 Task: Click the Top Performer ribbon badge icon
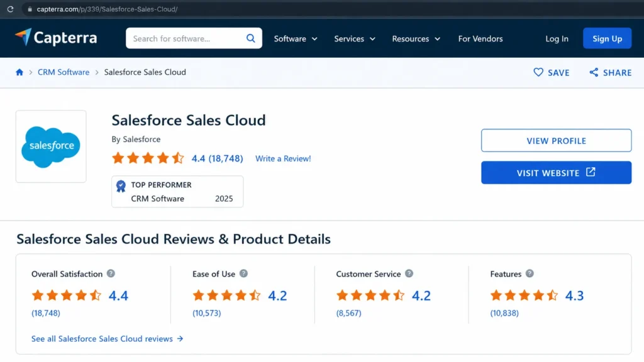(x=121, y=186)
